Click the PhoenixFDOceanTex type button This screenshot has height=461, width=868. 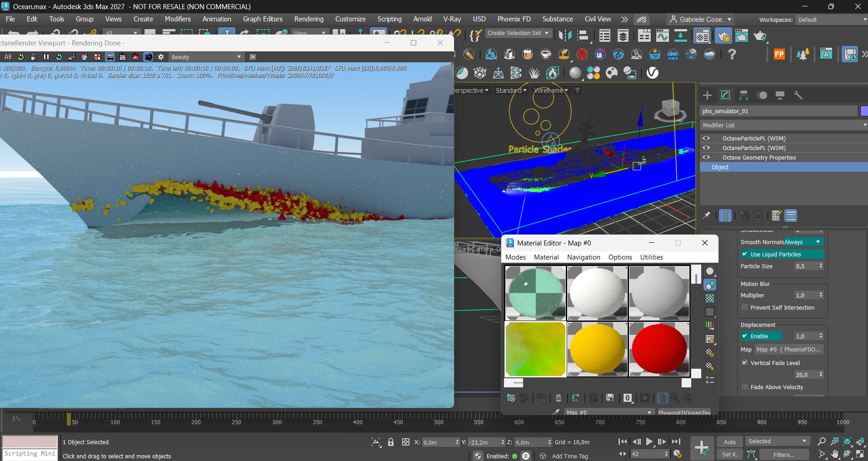click(x=684, y=412)
